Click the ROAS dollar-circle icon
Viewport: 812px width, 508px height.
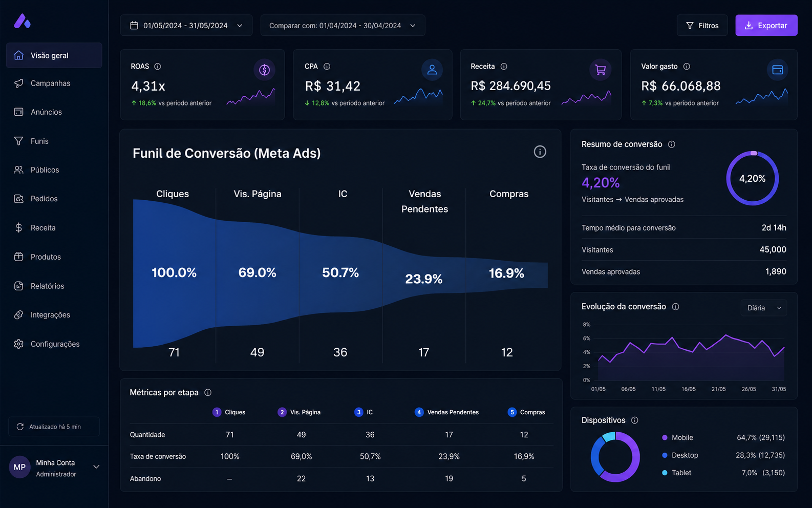tap(264, 70)
